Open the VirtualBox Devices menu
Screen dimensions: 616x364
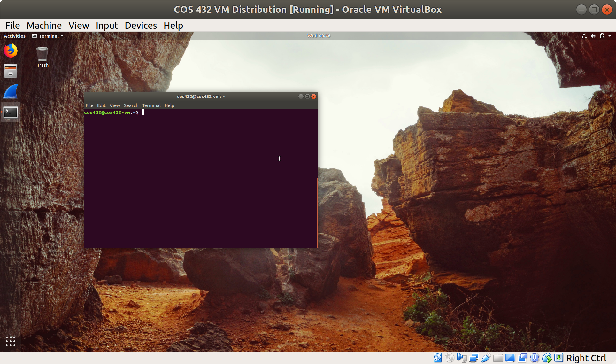click(x=141, y=25)
